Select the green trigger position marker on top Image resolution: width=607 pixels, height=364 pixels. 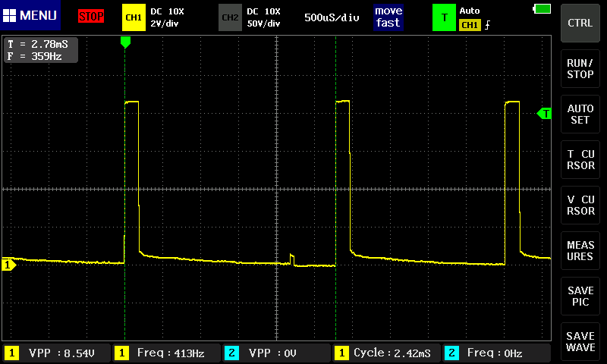[125, 42]
